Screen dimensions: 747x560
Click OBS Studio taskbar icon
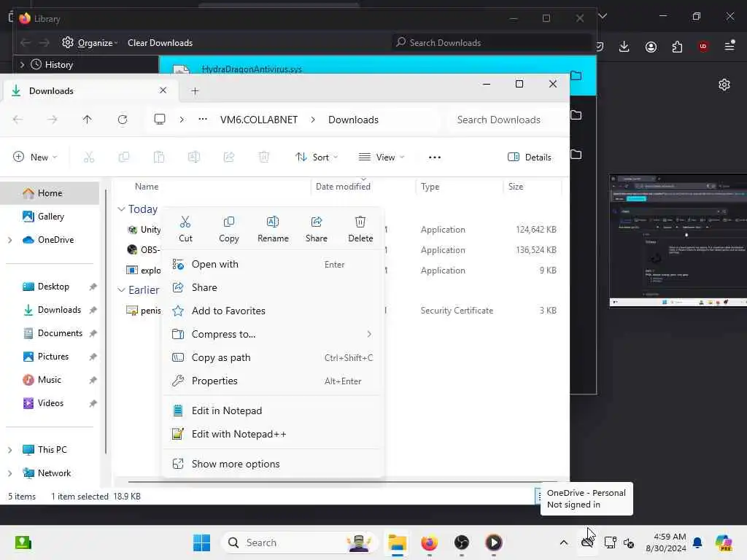[461, 542]
